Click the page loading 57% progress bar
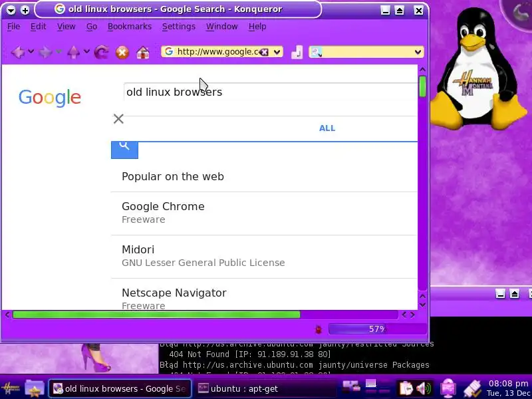Screen dimensions: 532x399 pos(377,329)
